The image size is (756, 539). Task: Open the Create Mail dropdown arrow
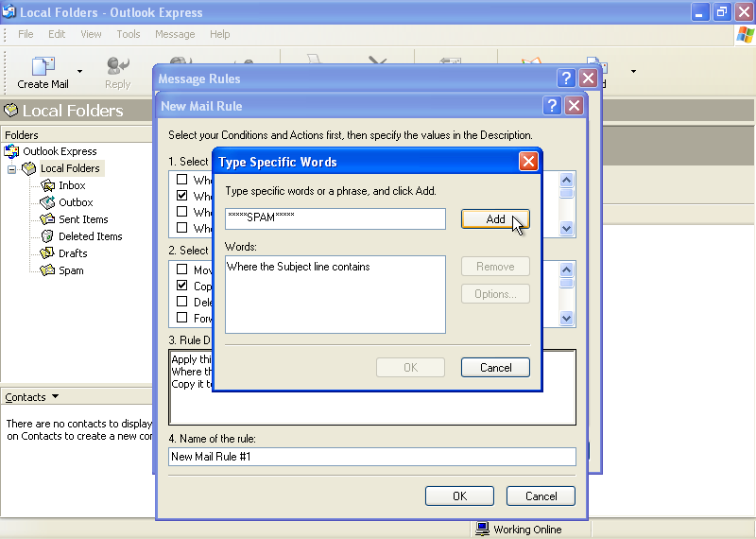[x=79, y=72]
